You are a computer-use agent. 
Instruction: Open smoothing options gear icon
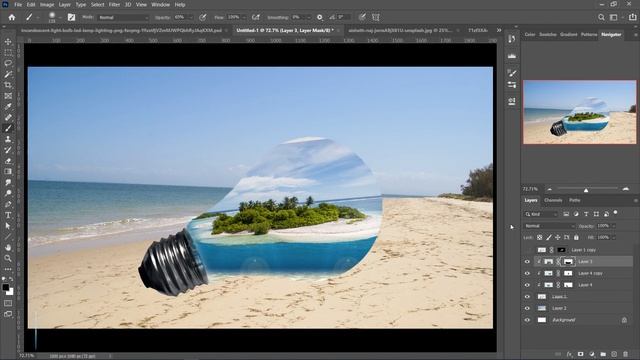320,17
